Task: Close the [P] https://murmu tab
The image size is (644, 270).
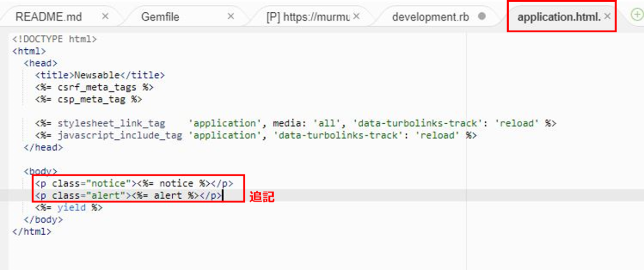Action: point(356,16)
